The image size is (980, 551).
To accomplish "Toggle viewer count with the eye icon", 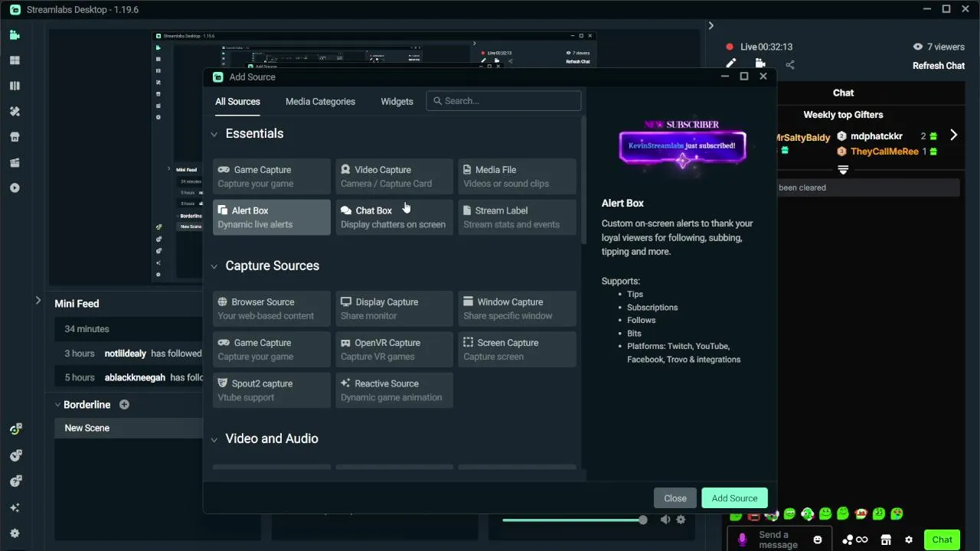I will point(918,47).
